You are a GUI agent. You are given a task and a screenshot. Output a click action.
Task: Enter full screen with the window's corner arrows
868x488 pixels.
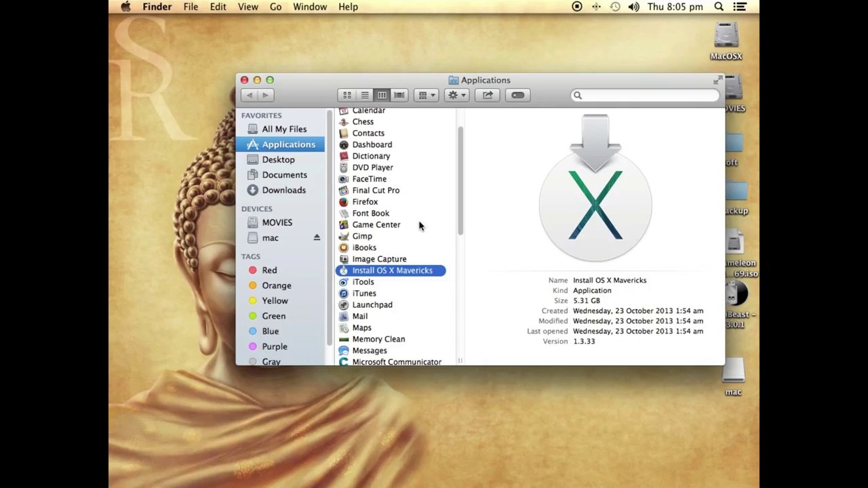(717, 81)
